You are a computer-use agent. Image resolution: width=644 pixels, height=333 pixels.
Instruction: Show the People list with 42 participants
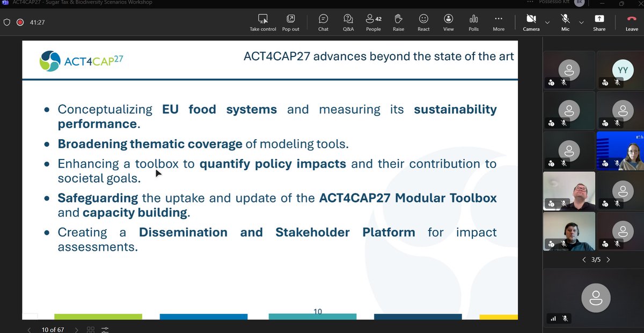[374, 23]
